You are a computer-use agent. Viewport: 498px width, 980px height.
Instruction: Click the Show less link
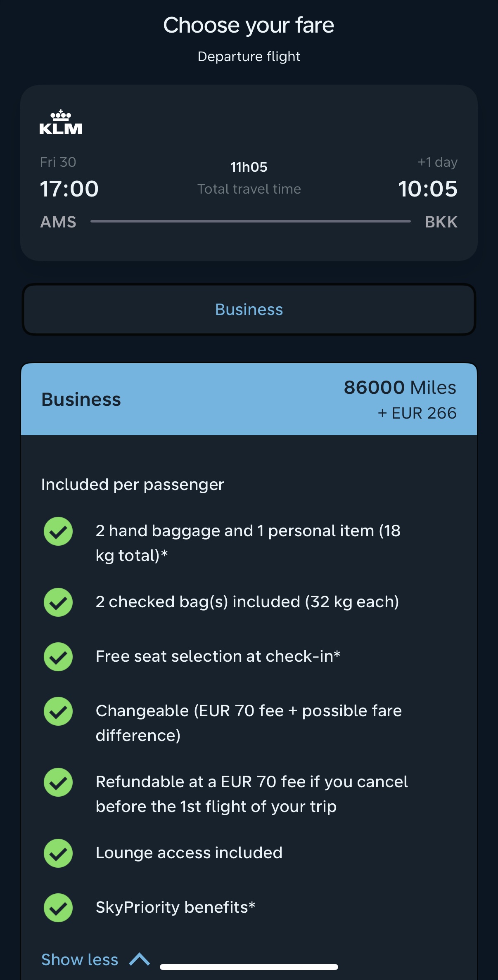80,960
